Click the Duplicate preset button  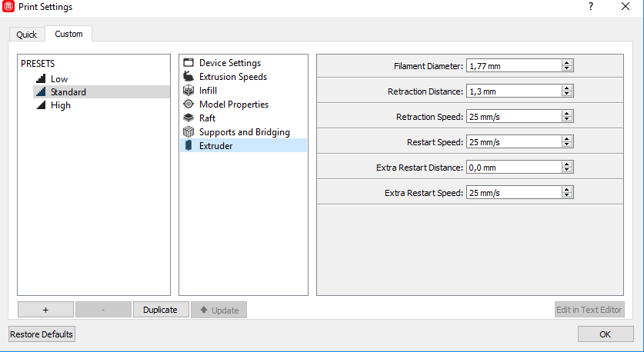point(160,310)
